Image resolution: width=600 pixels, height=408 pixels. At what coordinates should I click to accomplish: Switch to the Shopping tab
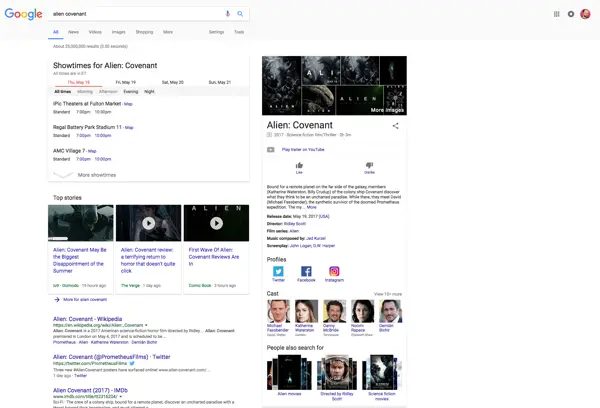pos(144,32)
